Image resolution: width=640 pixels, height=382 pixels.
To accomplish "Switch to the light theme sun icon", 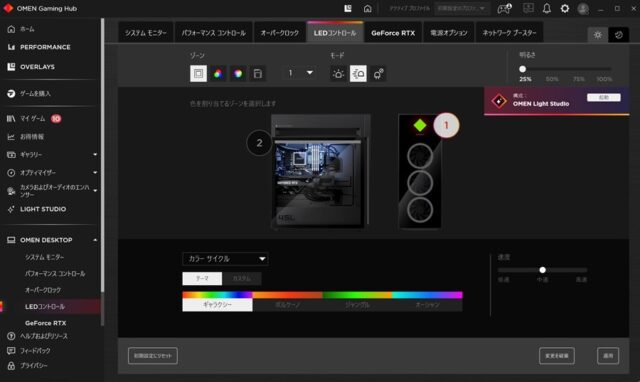I will 598,35.
